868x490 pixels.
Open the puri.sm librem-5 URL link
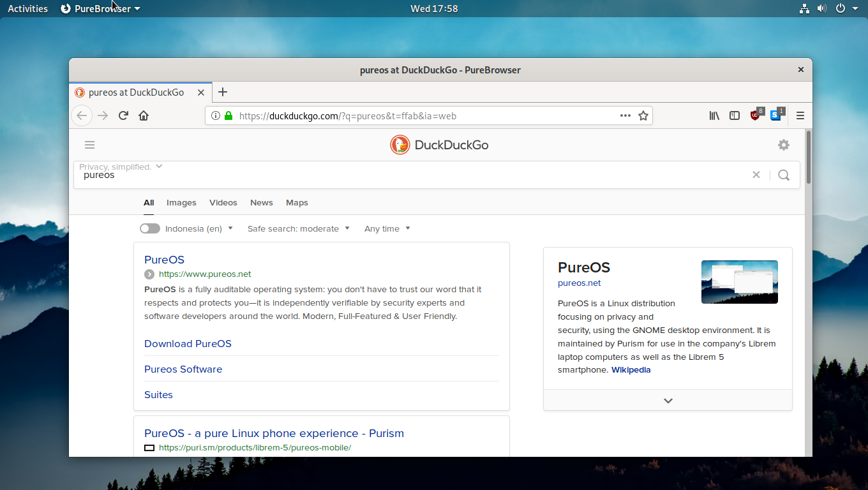click(x=255, y=448)
